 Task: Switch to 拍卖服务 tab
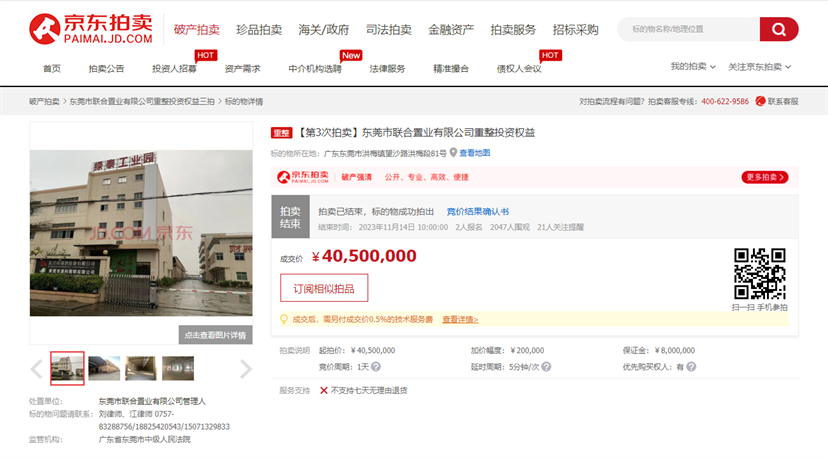coord(513,30)
